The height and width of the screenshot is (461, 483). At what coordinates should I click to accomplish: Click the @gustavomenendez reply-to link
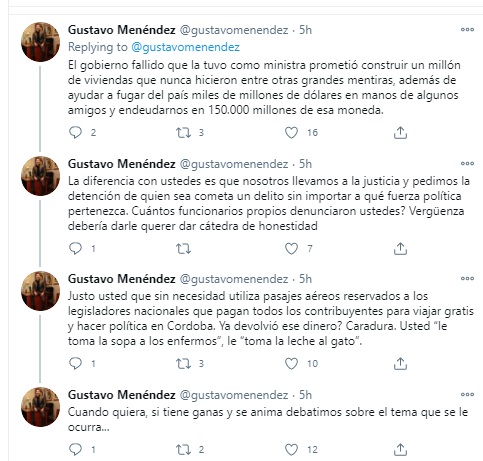(x=185, y=47)
